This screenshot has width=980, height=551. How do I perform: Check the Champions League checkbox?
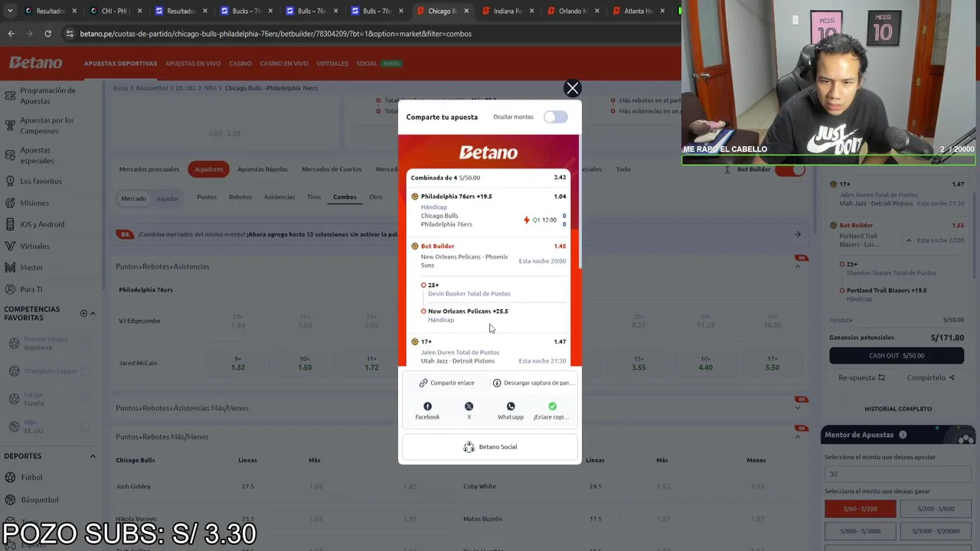click(86, 371)
